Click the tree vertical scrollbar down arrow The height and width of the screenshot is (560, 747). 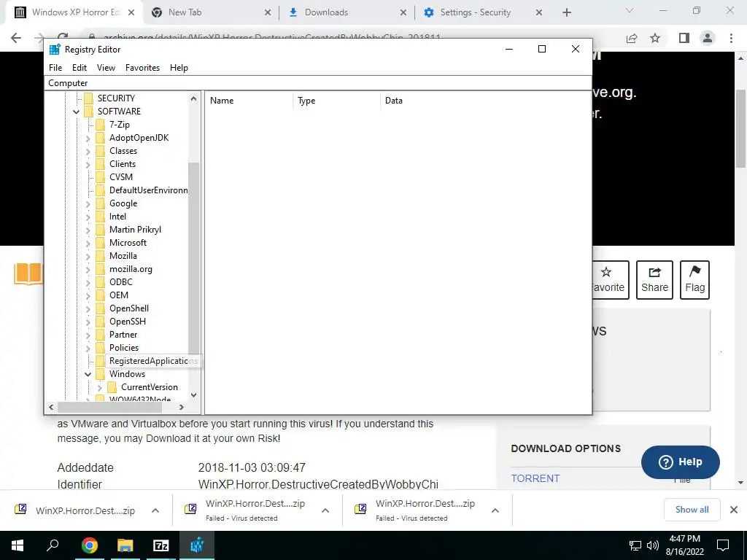(x=193, y=394)
